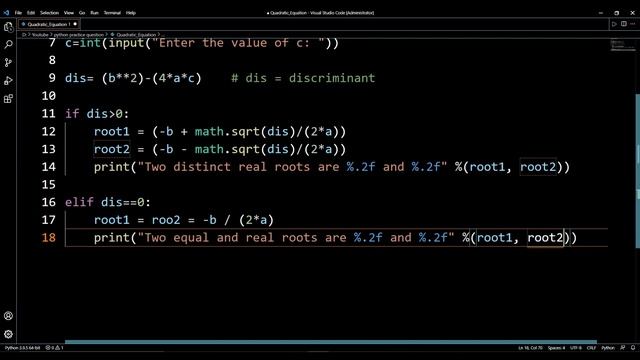Screen dimensions: 640x360
Task: Open the Explorer view in activity bar
Action: pyautogui.click(x=8, y=27)
